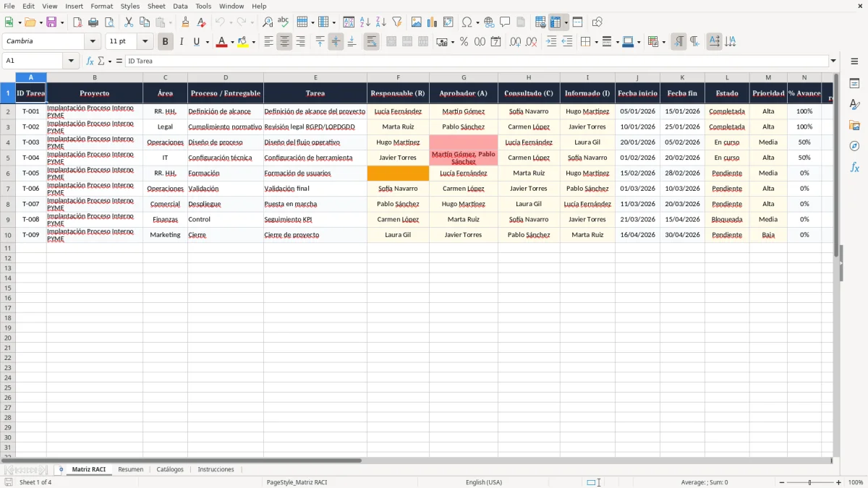This screenshot has height=488, width=868.
Task: Click the row 5 header
Action: (x=8, y=158)
